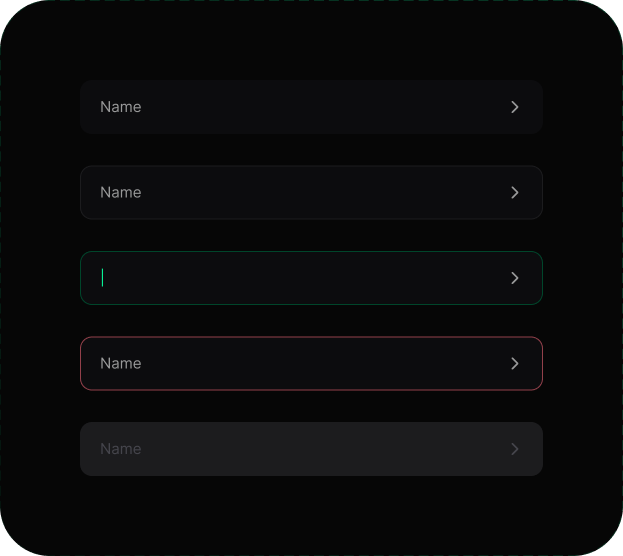Click the chevron in the red-bordered Name field
This screenshot has height=556, width=623.
(x=515, y=363)
